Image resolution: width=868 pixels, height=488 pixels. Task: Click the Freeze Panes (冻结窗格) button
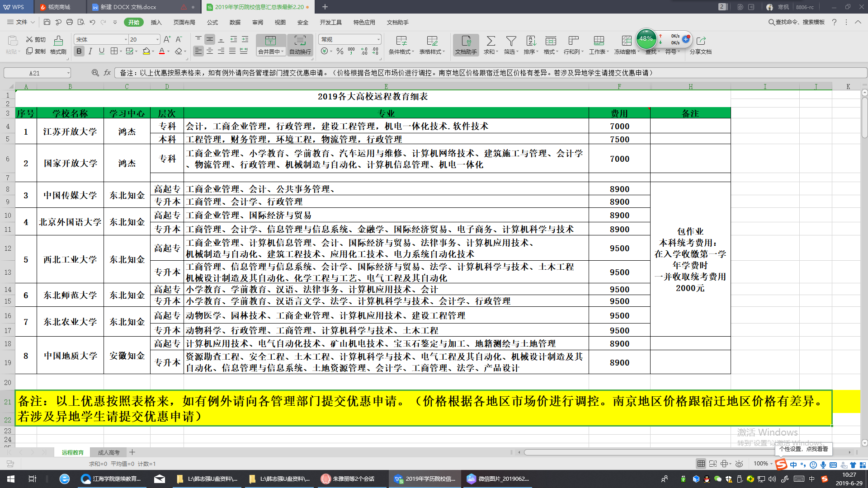click(x=627, y=45)
